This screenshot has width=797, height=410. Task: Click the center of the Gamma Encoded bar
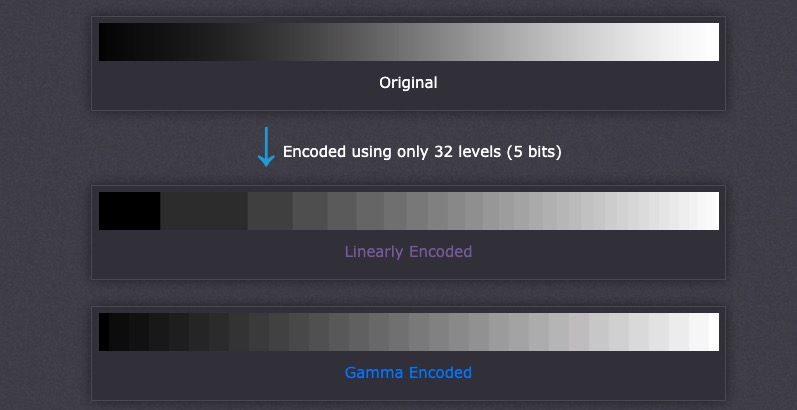coord(409,332)
